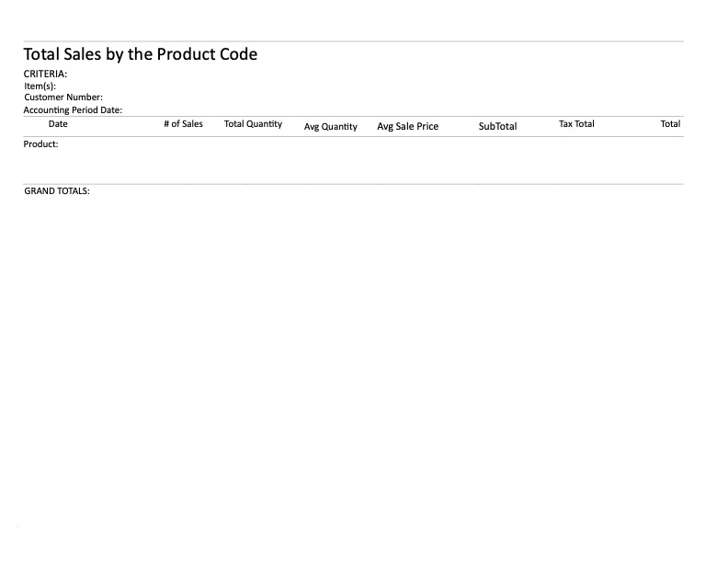Select the GRAND TOTALS: label
728x563 pixels.
56,191
